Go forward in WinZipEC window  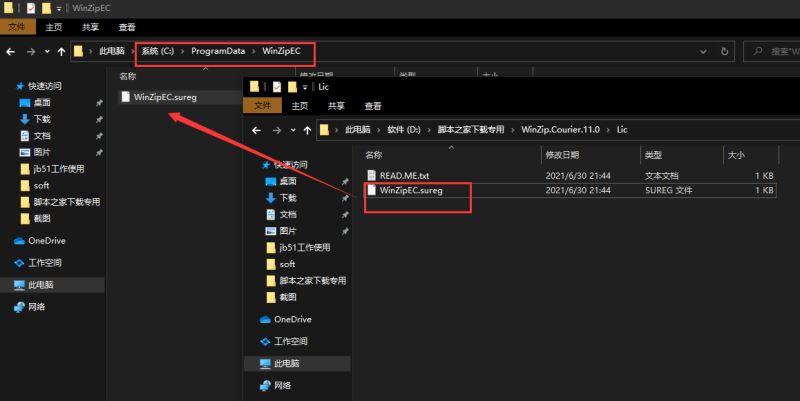click(x=31, y=52)
